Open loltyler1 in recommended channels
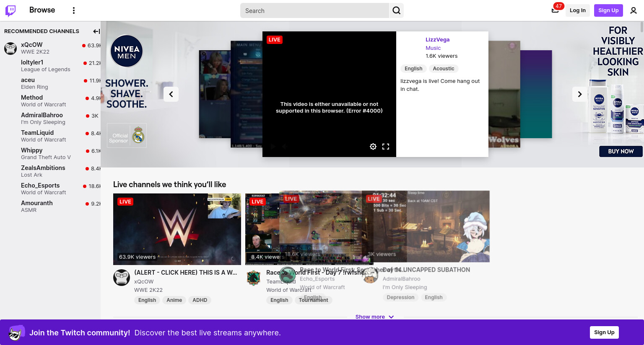Screen dimensions: 644x345 click(50, 66)
